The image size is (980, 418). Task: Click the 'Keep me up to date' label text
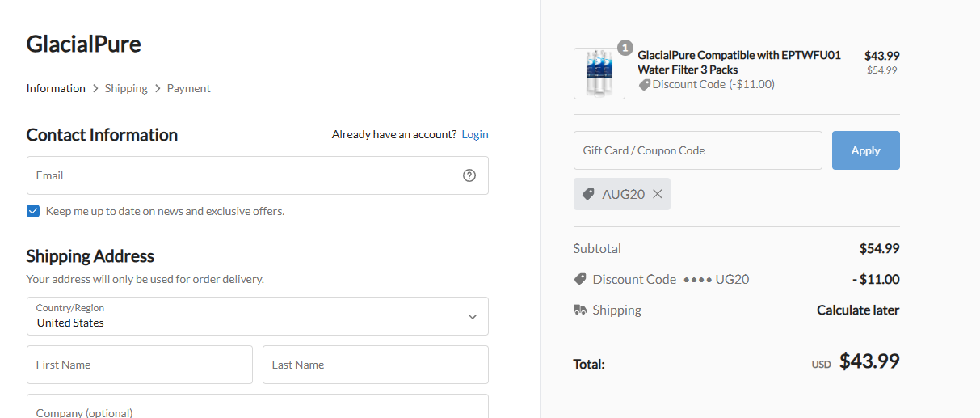click(x=165, y=211)
